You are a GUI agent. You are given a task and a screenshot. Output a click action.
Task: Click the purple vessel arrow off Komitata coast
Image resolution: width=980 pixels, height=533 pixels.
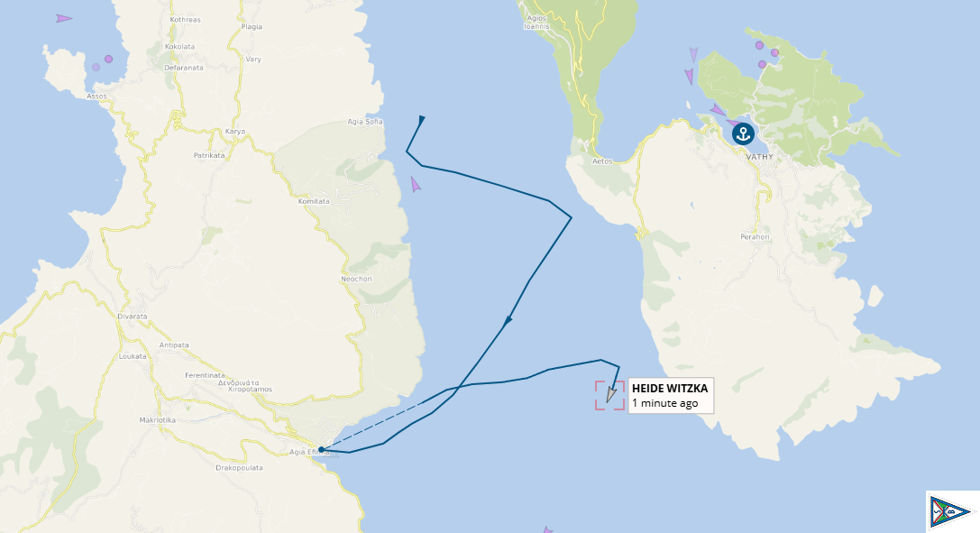pyautogui.click(x=415, y=184)
